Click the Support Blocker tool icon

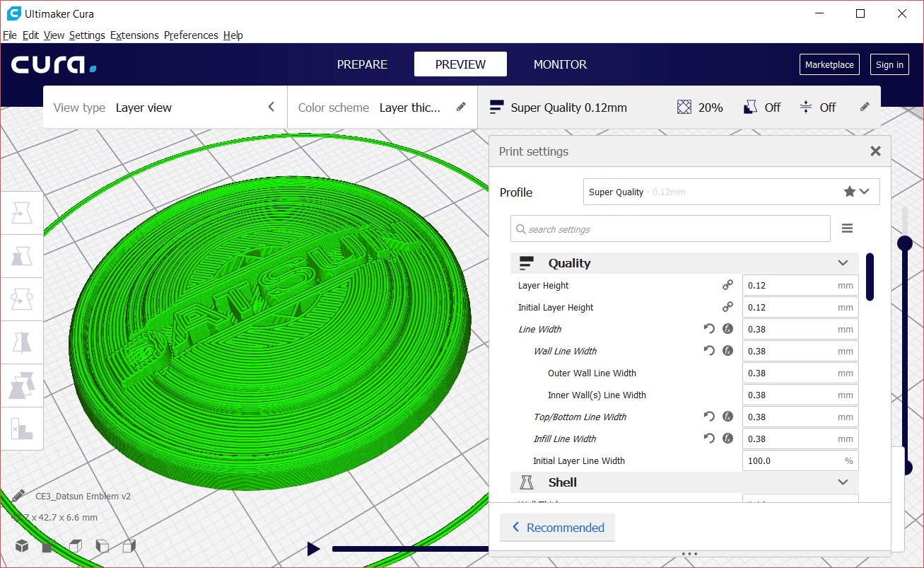[22, 429]
